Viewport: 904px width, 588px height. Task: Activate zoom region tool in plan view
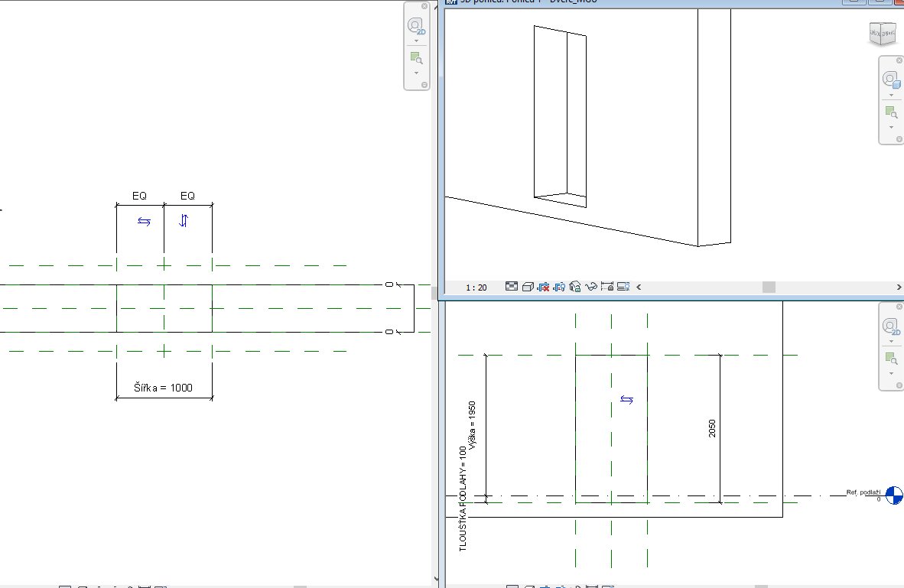point(416,57)
